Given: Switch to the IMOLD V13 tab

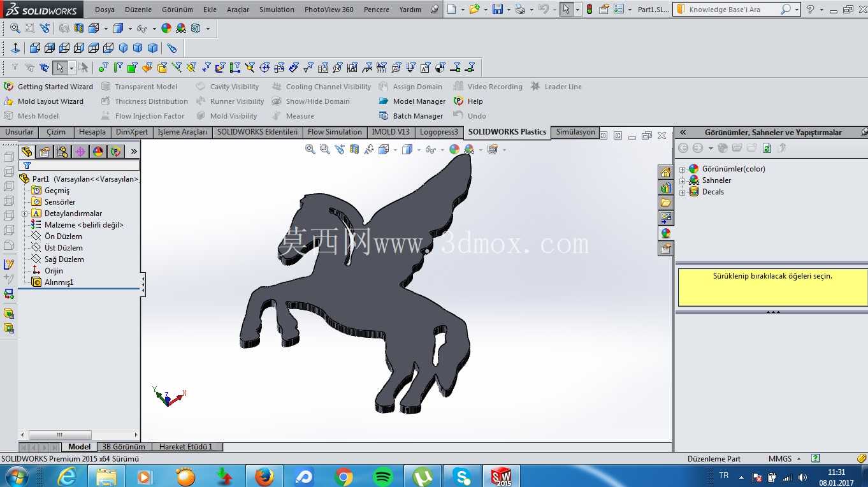Looking at the screenshot, I should pyautogui.click(x=391, y=132).
